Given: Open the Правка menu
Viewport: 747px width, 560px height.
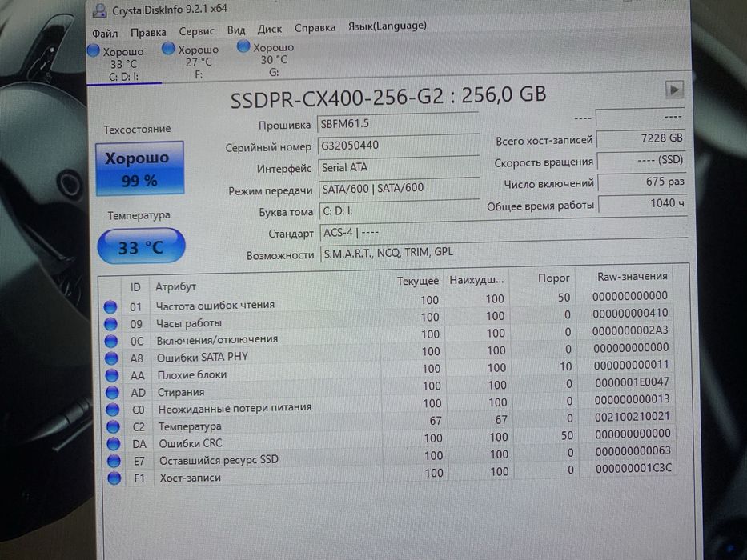Looking at the screenshot, I should [x=148, y=32].
